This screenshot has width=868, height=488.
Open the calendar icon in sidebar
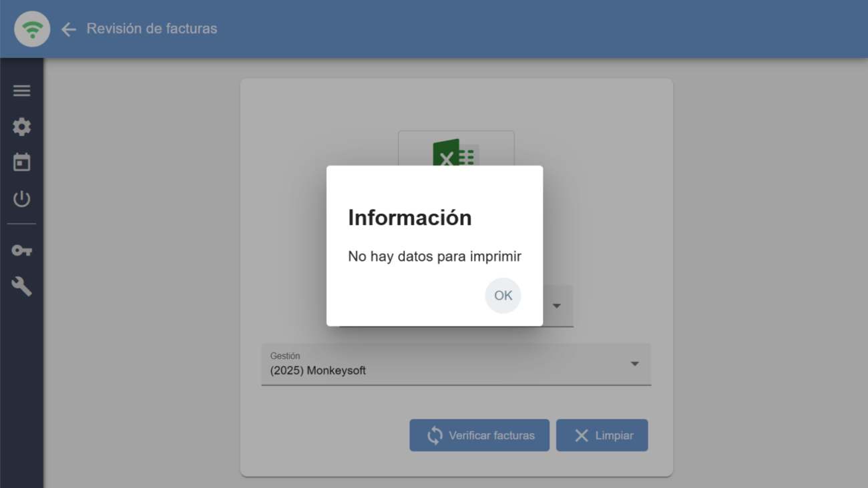click(x=22, y=162)
